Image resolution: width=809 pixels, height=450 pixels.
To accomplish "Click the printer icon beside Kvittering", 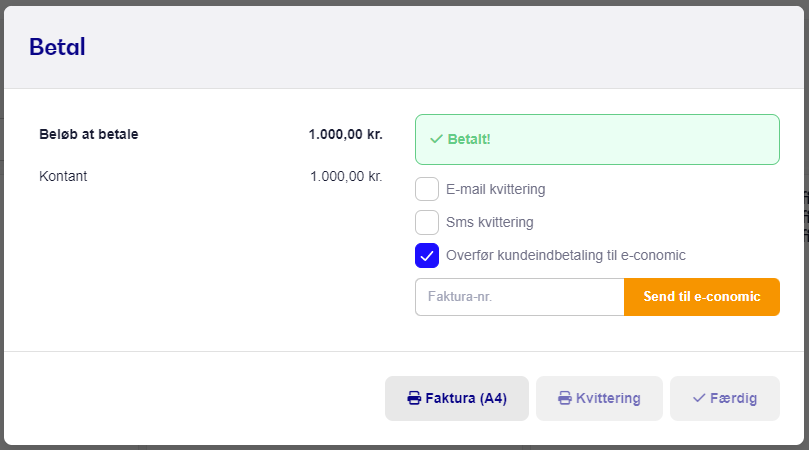I will pyautogui.click(x=565, y=398).
